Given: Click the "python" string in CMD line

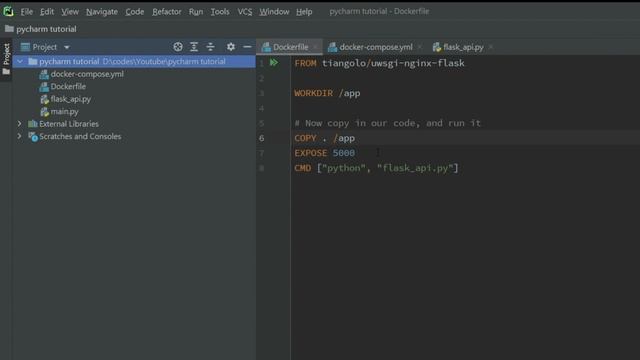Looking at the screenshot, I should [x=344, y=168].
